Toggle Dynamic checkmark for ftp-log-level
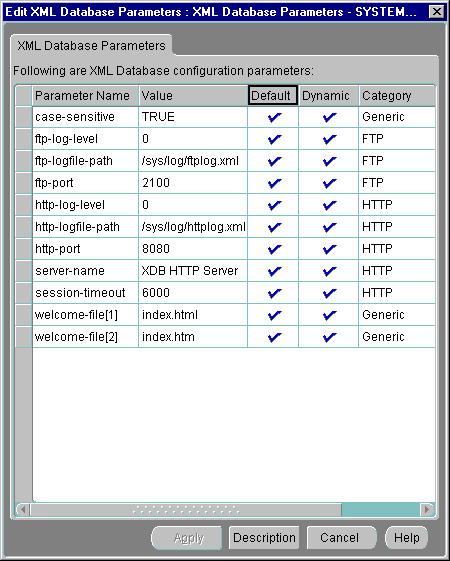The height and width of the screenshot is (561, 450). pyautogui.click(x=329, y=139)
